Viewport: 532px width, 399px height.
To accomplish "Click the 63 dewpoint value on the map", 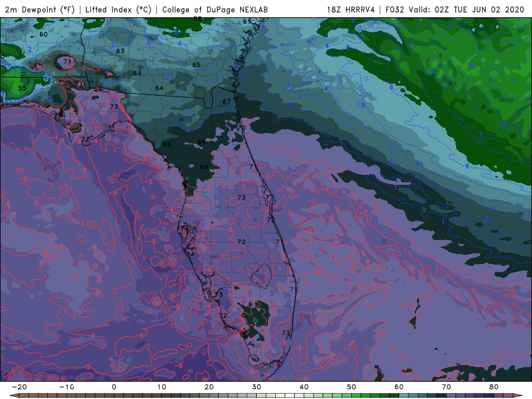I will 120,51.
